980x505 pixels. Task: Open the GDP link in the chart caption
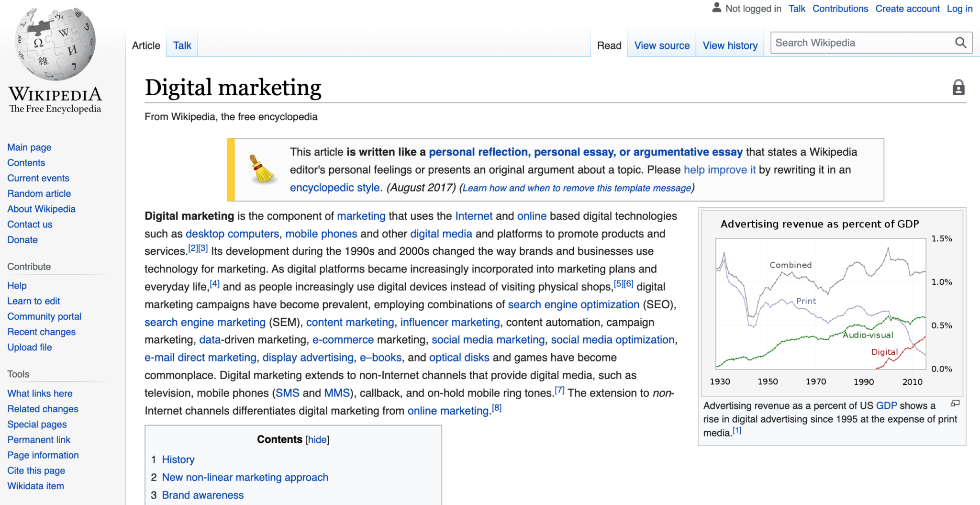pos(886,405)
